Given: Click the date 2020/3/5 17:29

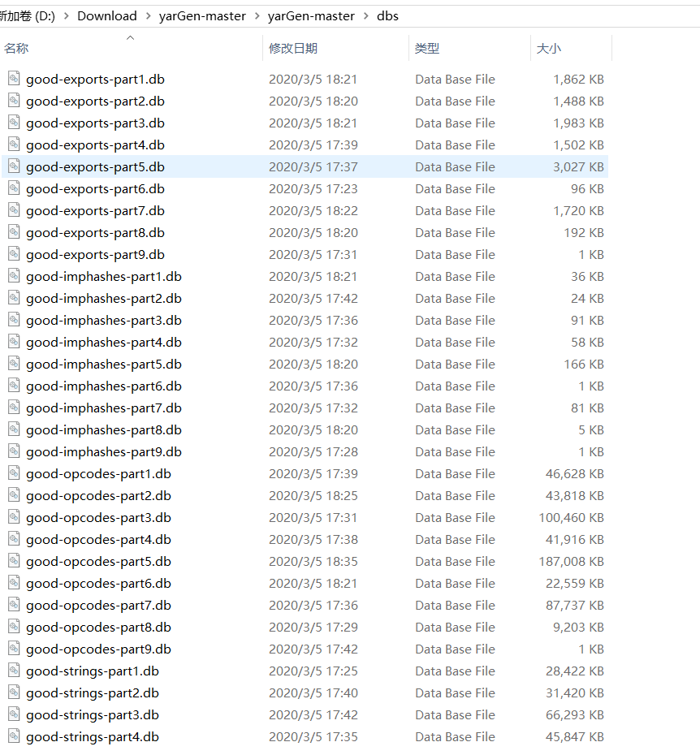Looking at the screenshot, I should point(313,627).
